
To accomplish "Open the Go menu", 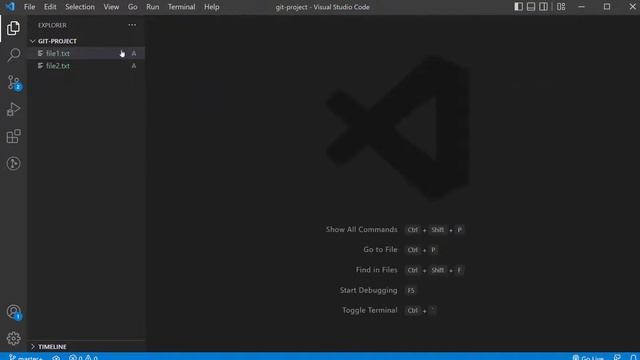I will (133, 7).
